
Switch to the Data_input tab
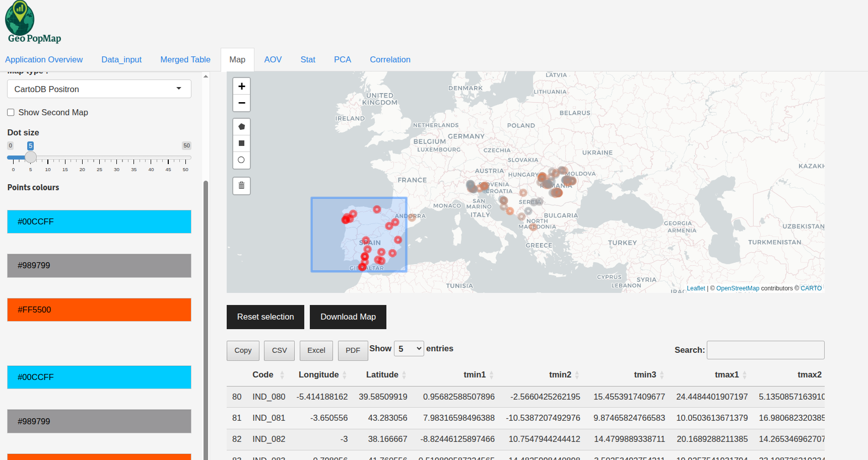point(121,59)
